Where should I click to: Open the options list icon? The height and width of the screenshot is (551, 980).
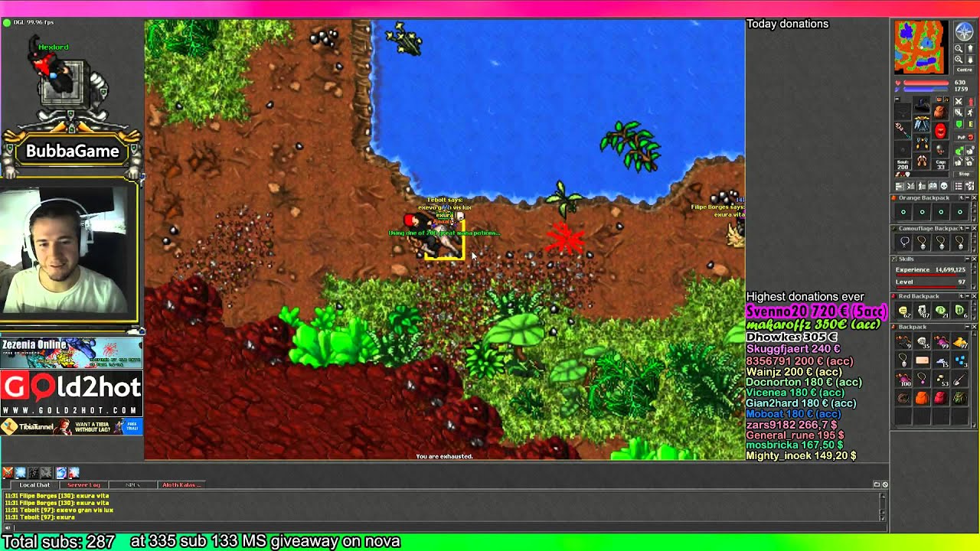click(959, 186)
